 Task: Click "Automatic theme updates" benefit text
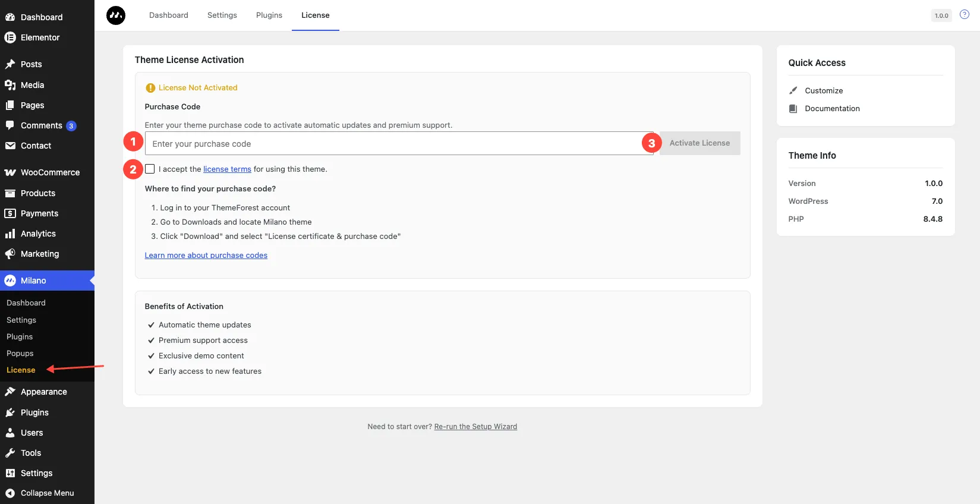205,325
